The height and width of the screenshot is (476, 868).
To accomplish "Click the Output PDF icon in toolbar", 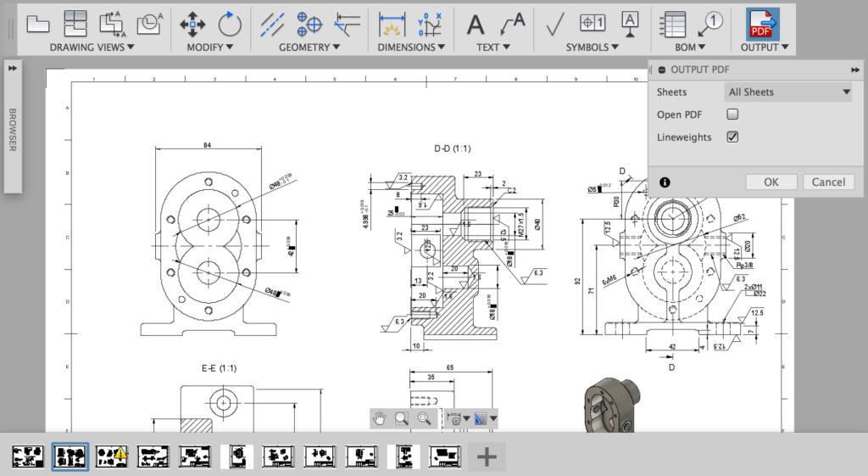I will click(x=761, y=24).
